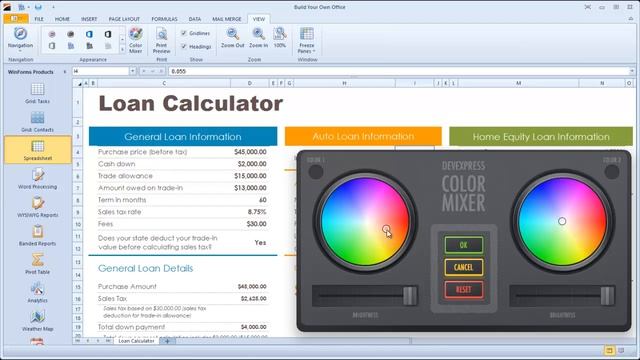Select the black Office-logo skin in Appearance gallery
Viewport: 640px width, 360px height.
(108, 34)
